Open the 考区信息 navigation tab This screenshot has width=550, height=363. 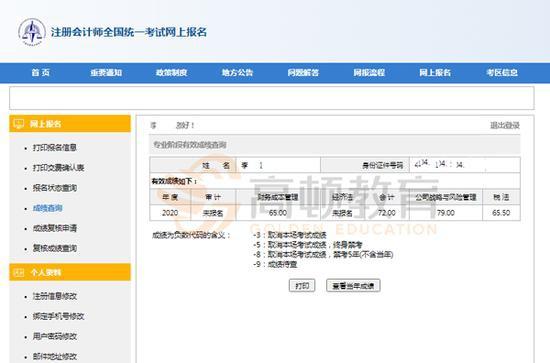click(x=502, y=73)
